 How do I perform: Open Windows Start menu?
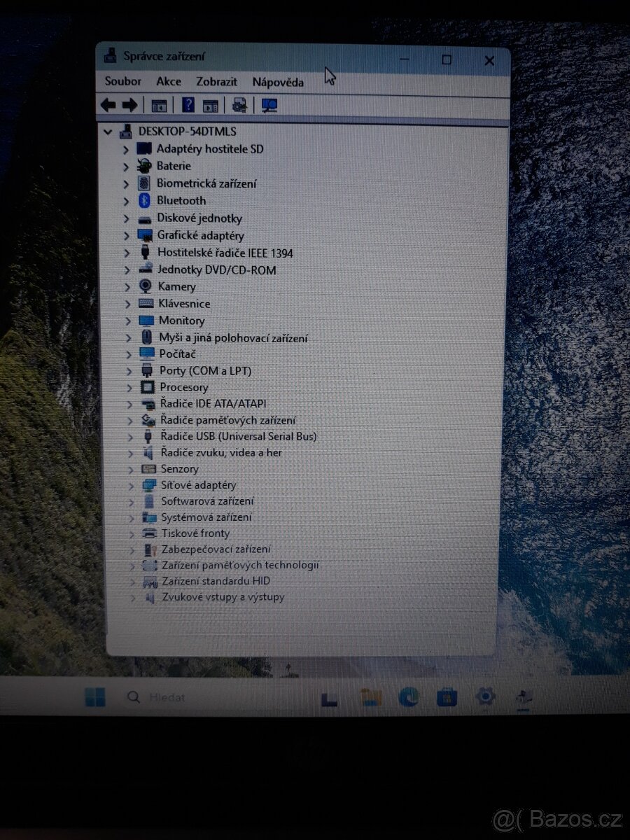[x=94, y=697]
